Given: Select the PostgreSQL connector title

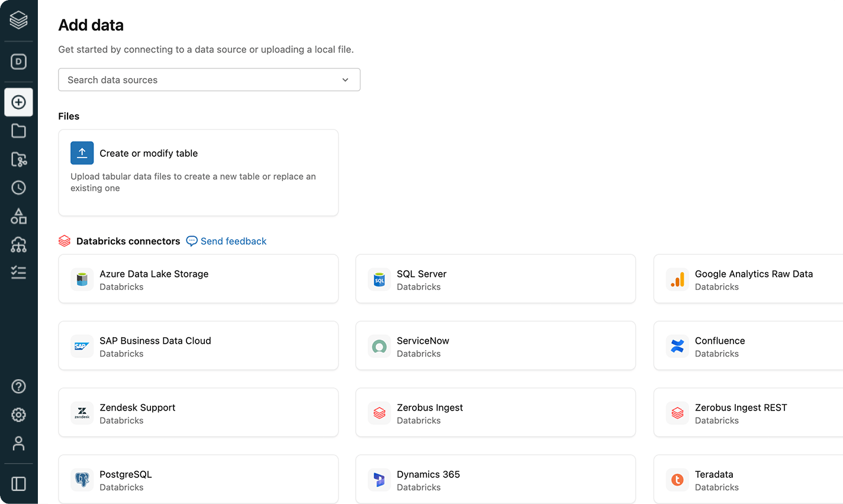Looking at the screenshot, I should point(126,474).
